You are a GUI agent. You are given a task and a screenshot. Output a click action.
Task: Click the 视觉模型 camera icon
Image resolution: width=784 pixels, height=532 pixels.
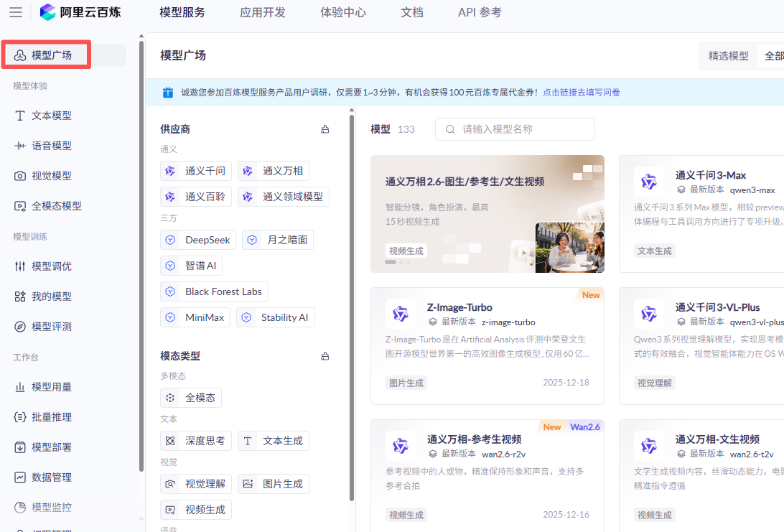click(x=20, y=176)
